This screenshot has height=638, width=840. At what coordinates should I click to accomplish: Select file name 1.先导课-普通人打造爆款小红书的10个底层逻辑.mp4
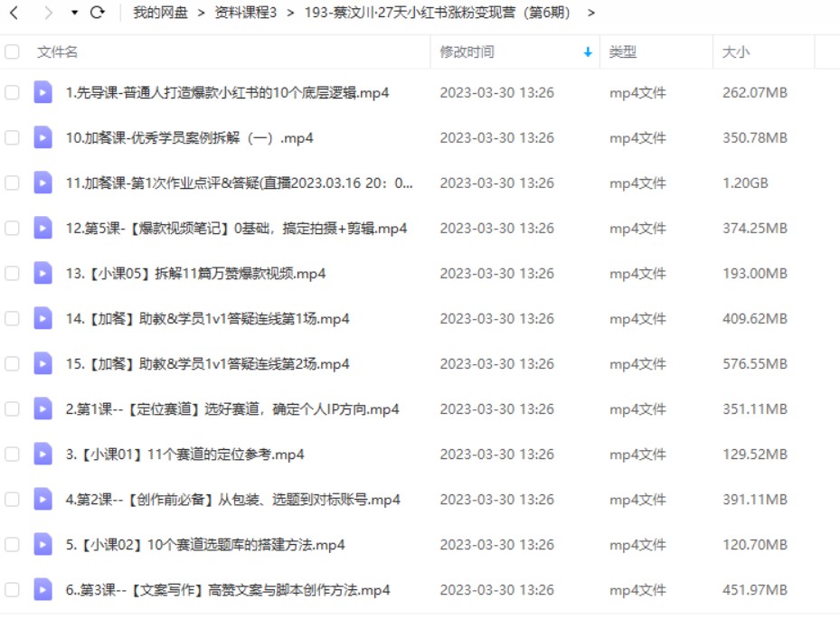[x=227, y=92]
